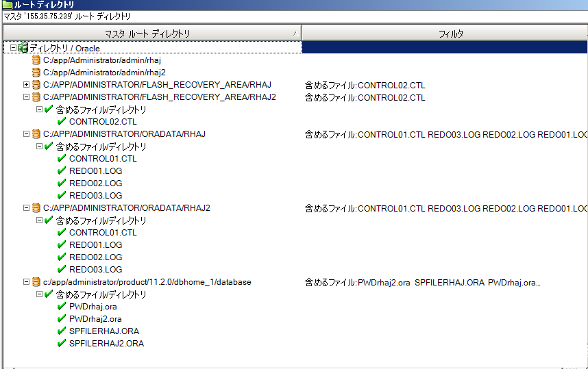Expand the FLASH_RECOVERY_AREA/RHAJ directory node
Image resolution: width=588 pixels, height=369 pixels.
[26, 85]
